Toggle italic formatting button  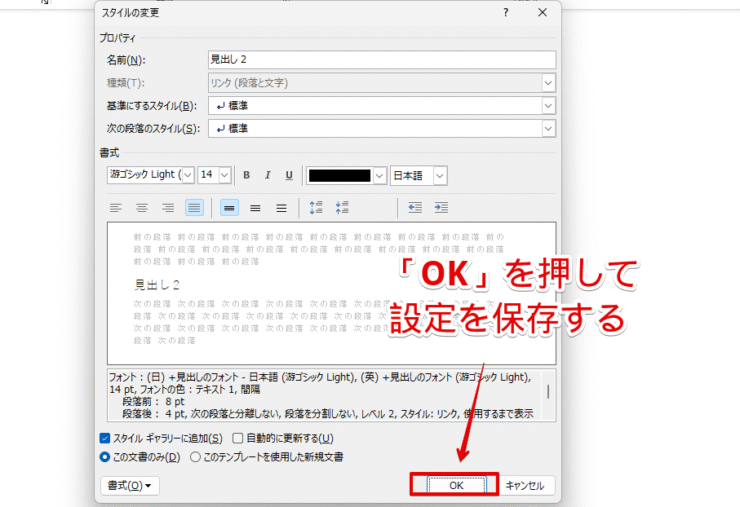click(267, 175)
